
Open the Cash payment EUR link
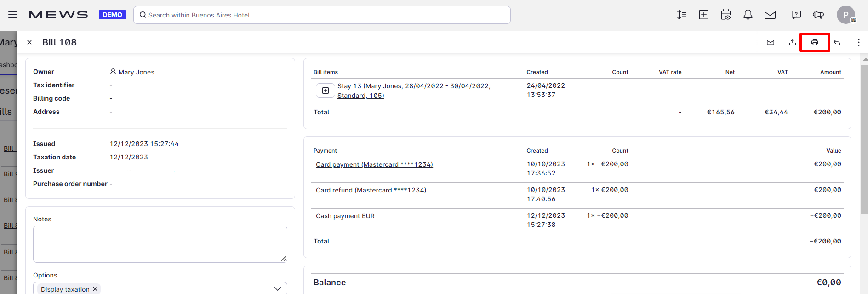pos(345,216)
